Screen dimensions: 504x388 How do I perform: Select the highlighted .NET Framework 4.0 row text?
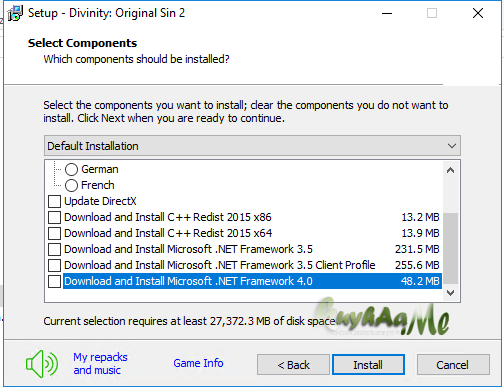[188, 281]
